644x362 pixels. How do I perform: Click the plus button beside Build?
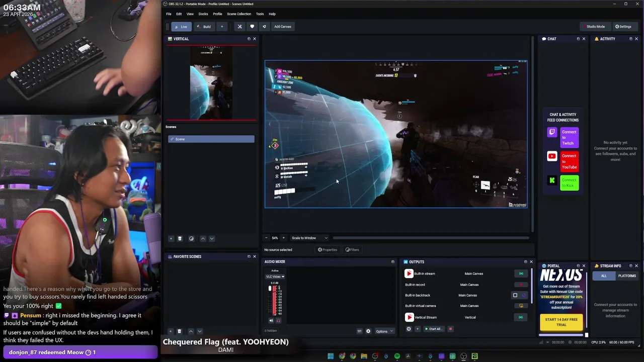tap(221, 27)
